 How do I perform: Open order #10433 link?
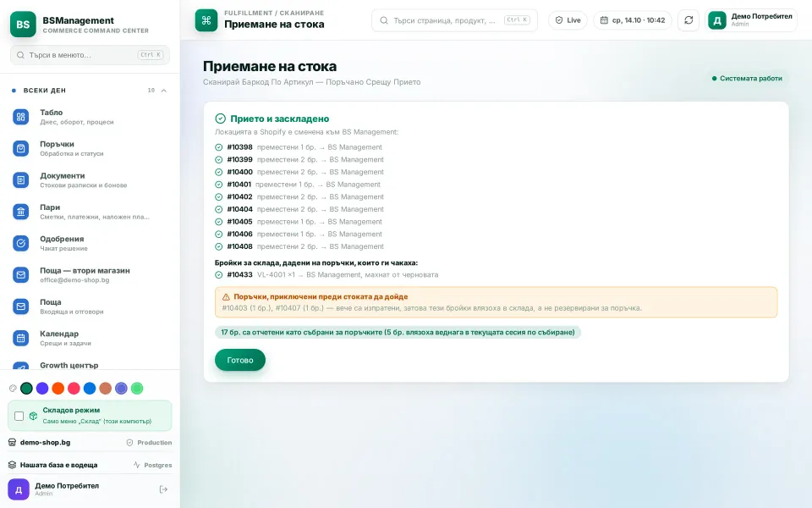click(239, 274)
